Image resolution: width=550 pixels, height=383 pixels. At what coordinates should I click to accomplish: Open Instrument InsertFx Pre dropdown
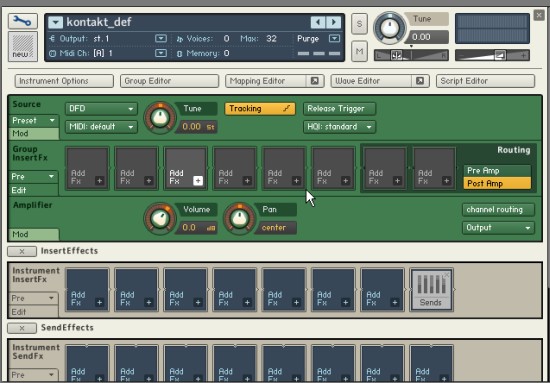pyautogui.click(x=34, y=298)
